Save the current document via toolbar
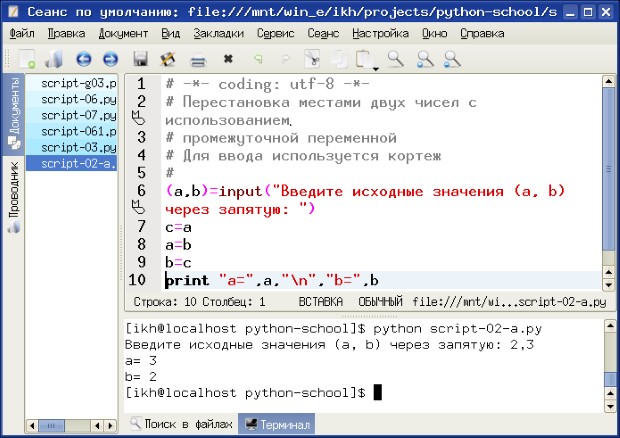The height and width of the screenshot is (438, 620). pyautogui.click(x=141, y=59)
